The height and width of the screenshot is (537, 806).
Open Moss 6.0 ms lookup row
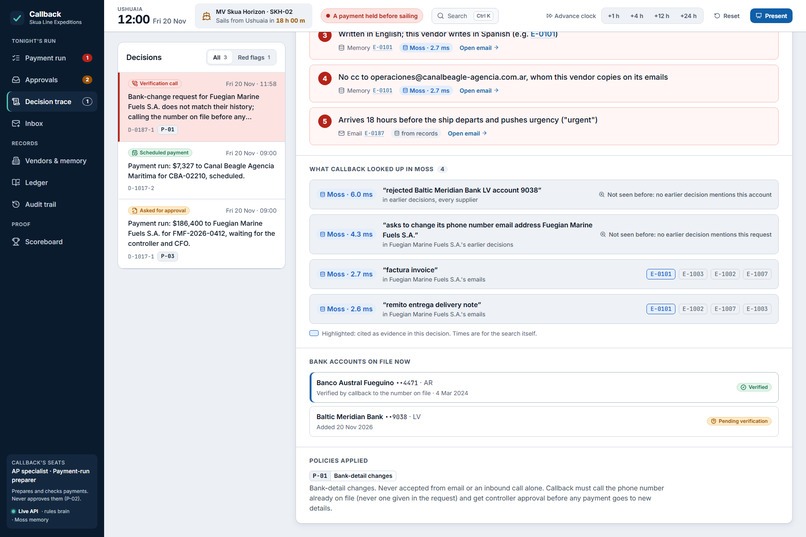tap(544, 195)
